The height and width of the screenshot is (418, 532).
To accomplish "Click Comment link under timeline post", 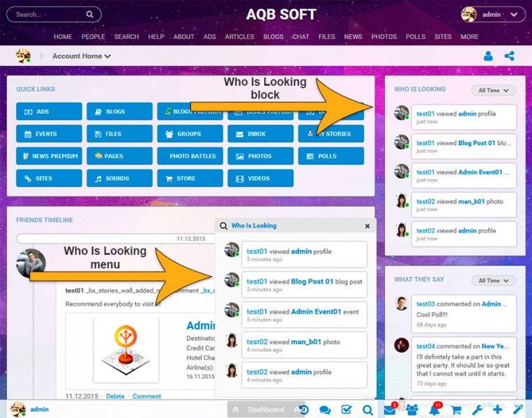I will point(146,396).
